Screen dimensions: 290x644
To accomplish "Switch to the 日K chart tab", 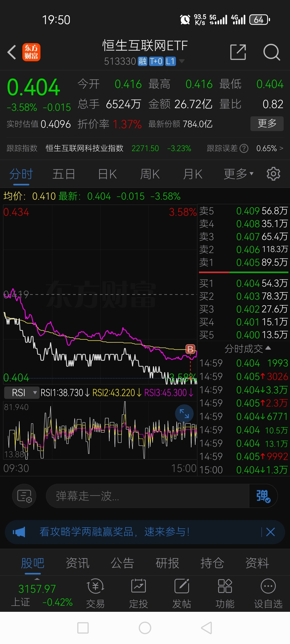I will tap(107, 174).
